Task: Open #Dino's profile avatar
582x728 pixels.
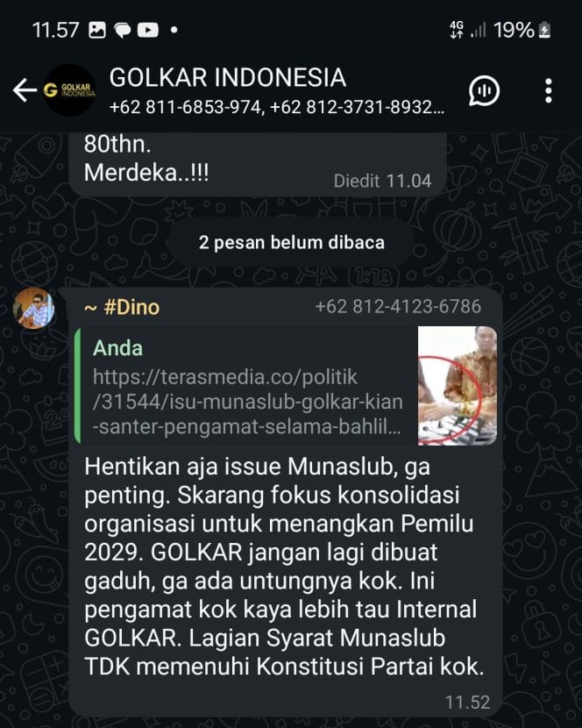Action: pyautogui.click(x=33, y=308)
